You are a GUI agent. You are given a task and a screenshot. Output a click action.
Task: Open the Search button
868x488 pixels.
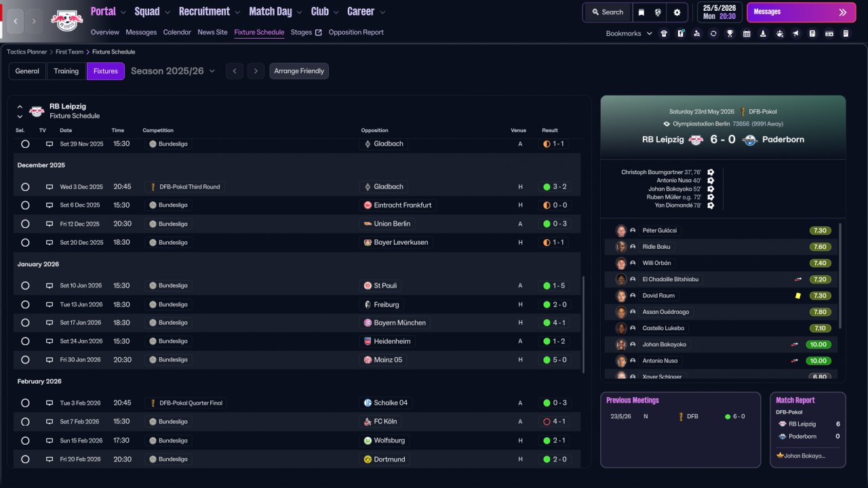pos(607,12)
